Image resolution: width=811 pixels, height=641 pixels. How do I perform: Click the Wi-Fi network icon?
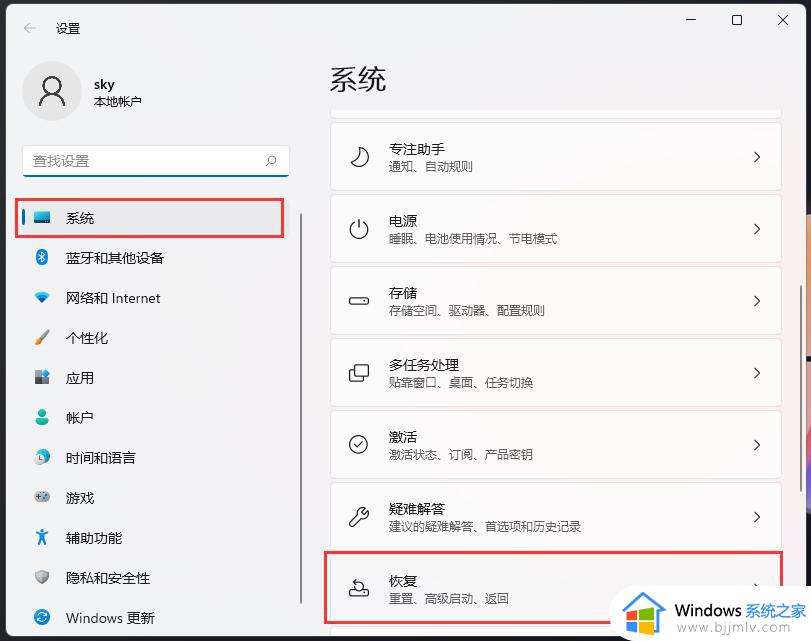[x=42, y=297]
